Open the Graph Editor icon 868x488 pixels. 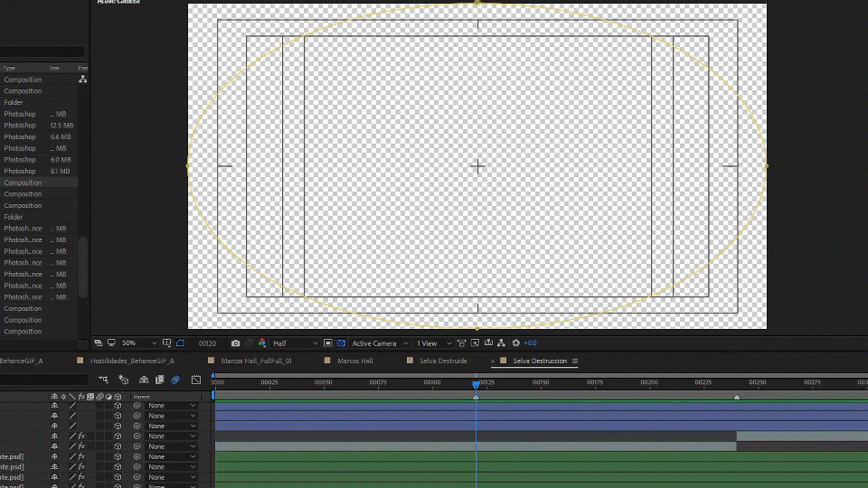196,380
